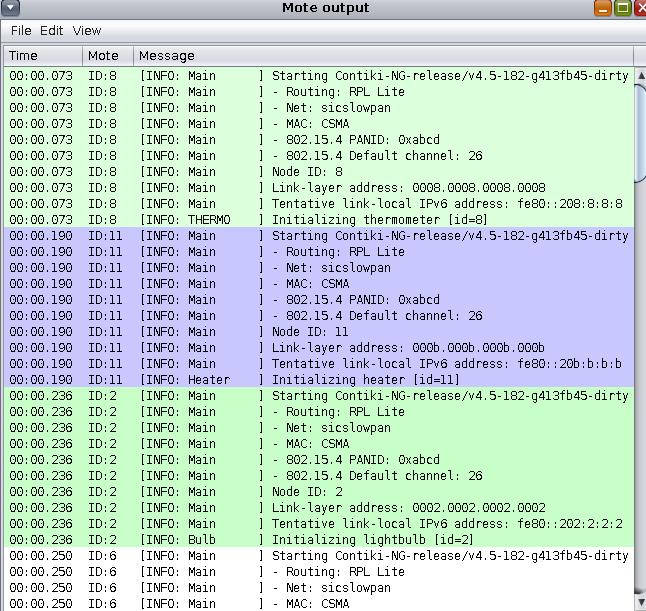Select ID:11 'MAC: CSMA' row
Viewport: 646px width, 611px height.
point(318,283)
